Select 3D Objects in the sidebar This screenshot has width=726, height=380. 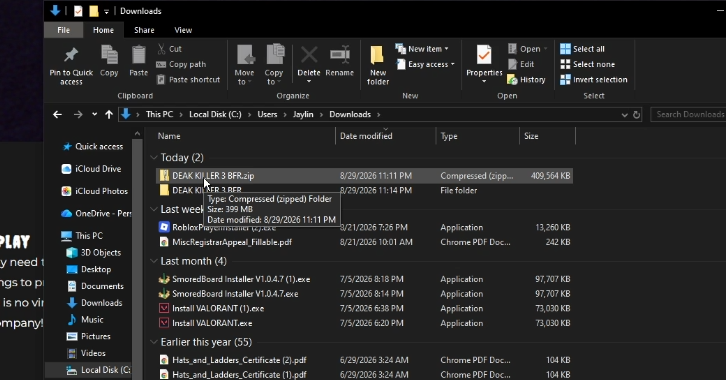tap(94, 253)
